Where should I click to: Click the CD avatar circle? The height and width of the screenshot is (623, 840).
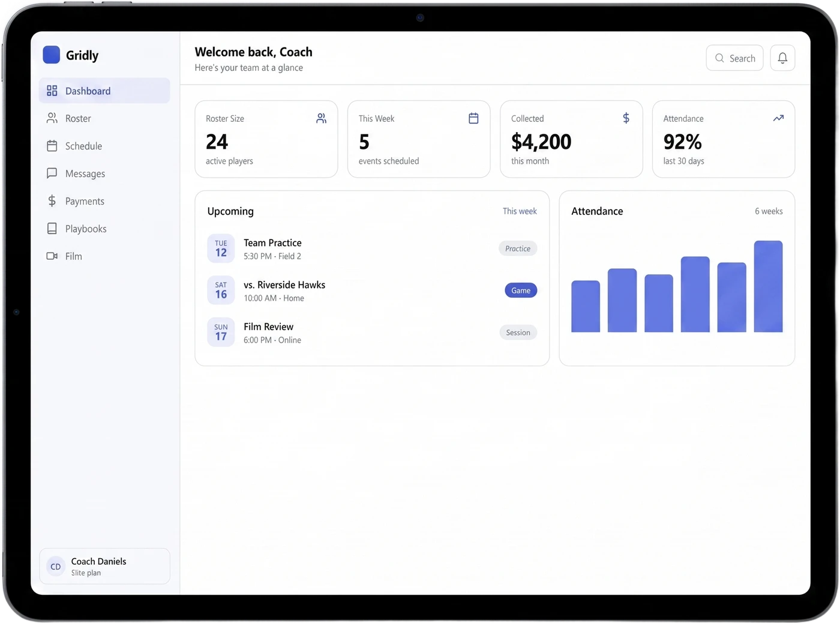click(x=56, y=567)
